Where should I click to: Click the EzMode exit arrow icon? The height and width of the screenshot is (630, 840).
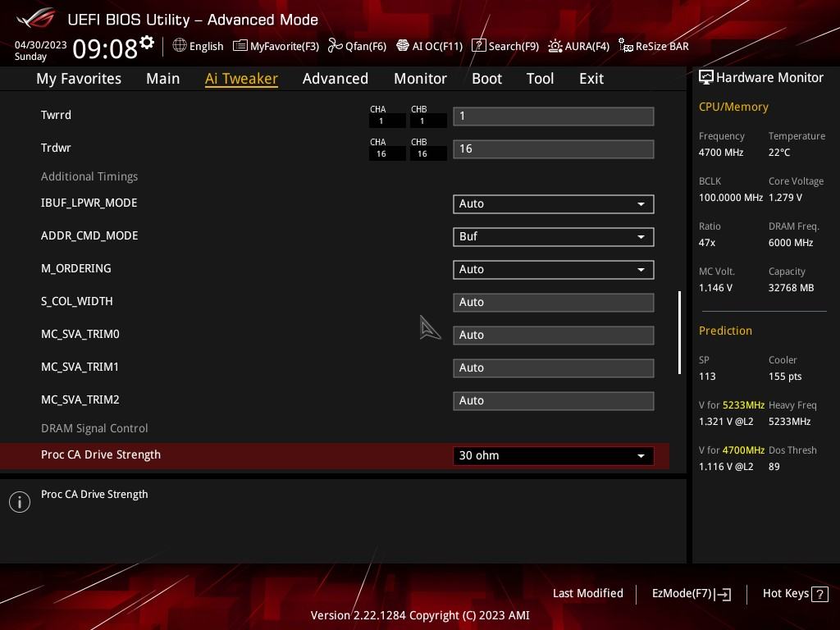(x=724, y=594)
